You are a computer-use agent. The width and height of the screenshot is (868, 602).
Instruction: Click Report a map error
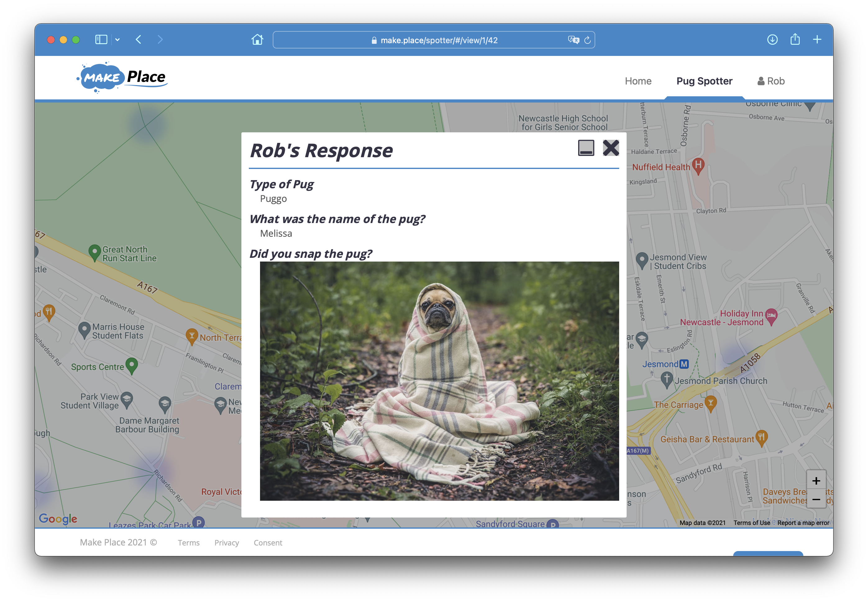(x=803, y=522)
